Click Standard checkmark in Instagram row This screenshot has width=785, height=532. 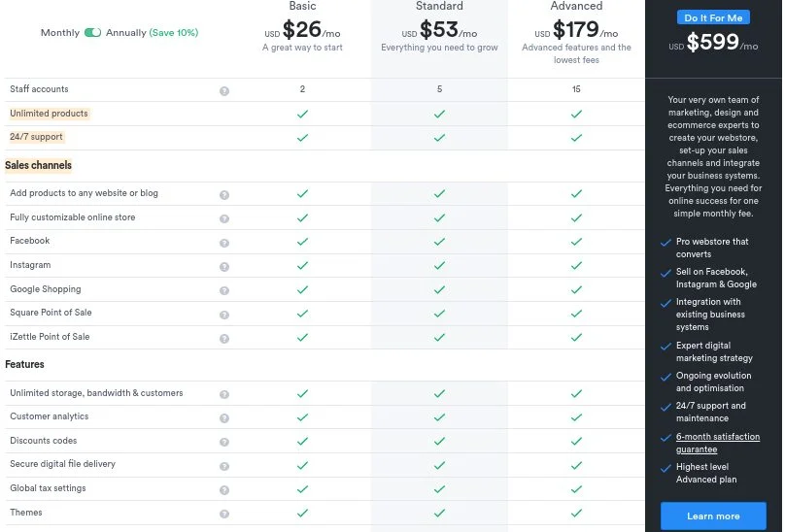coord(439,266)
